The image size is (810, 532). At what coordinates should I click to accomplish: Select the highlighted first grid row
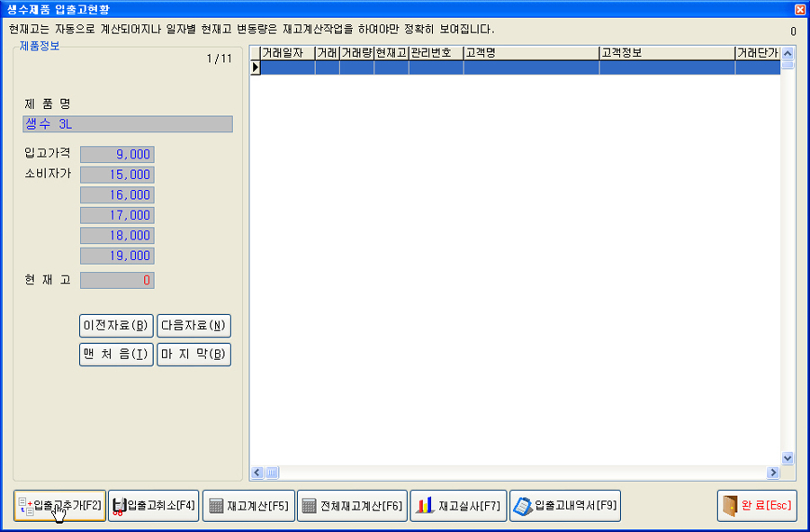tap(520, 68)
